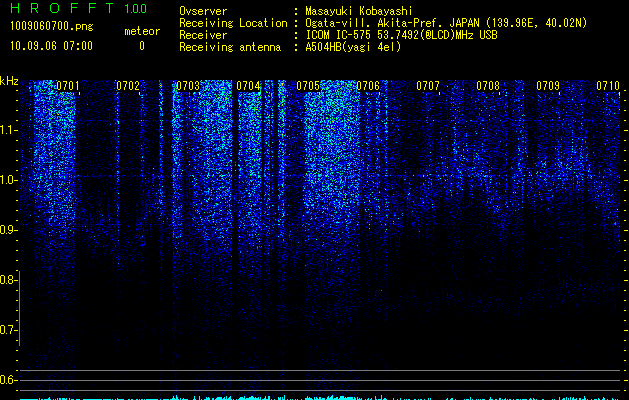Click the 1.1 frequency axis label
This screenshot has height=400, width=629.
[x=8, y=130]
